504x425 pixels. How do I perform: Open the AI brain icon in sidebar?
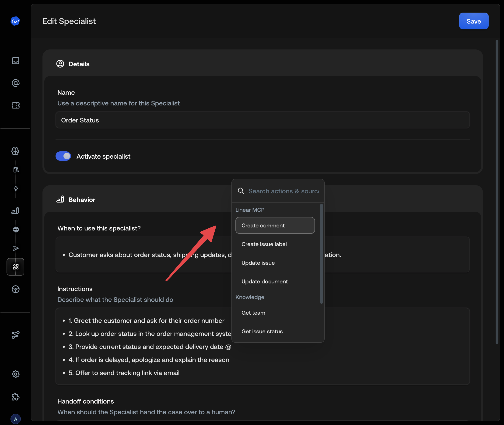pos(15,151)
